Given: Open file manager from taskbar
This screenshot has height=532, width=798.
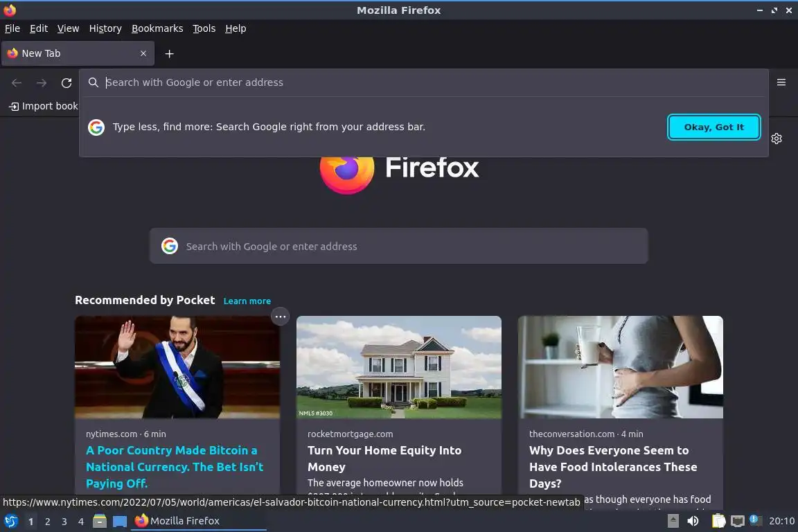Looking at the screenshot, I should coord(100,521).
